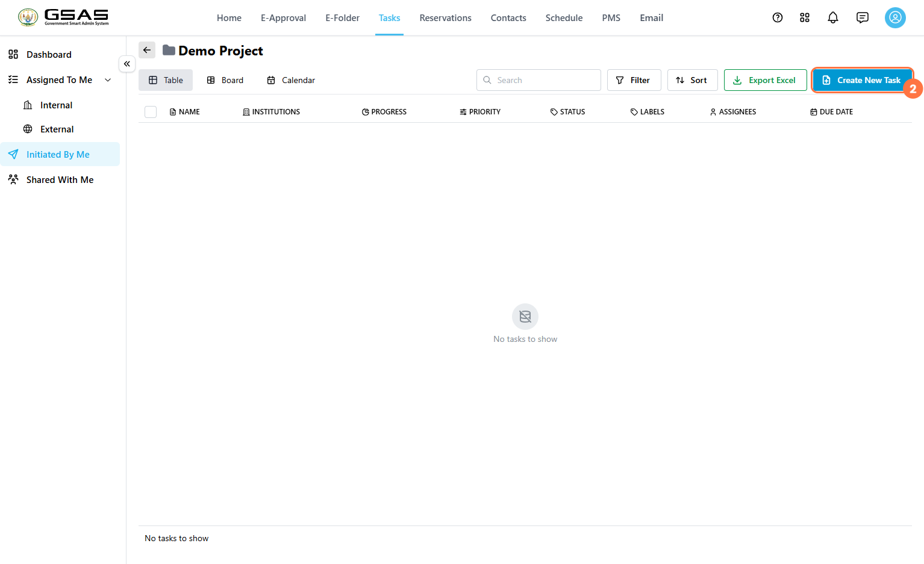This screenshot has height=564, width=924.
Task: Click Create New Task button
Action: (x=862, y=80)
